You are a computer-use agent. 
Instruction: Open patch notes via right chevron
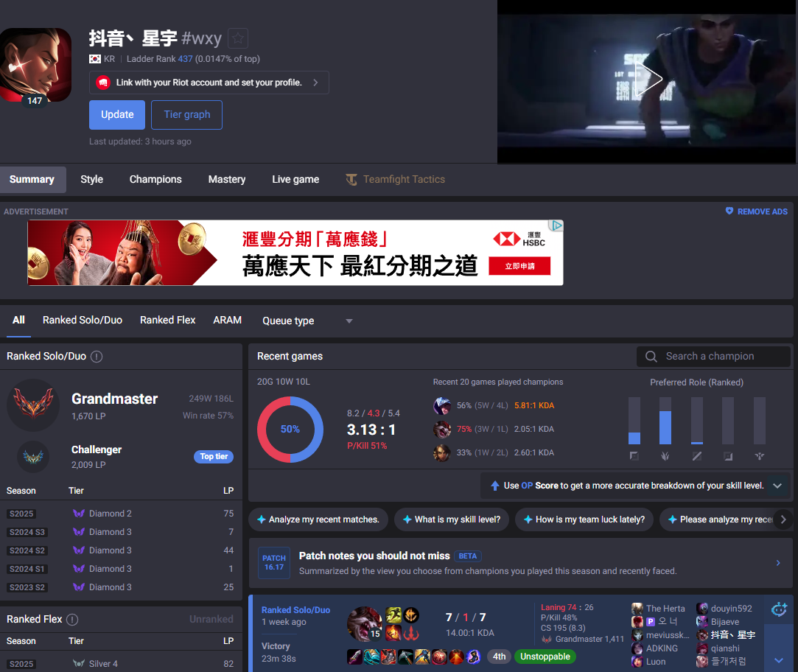point(778,562)
